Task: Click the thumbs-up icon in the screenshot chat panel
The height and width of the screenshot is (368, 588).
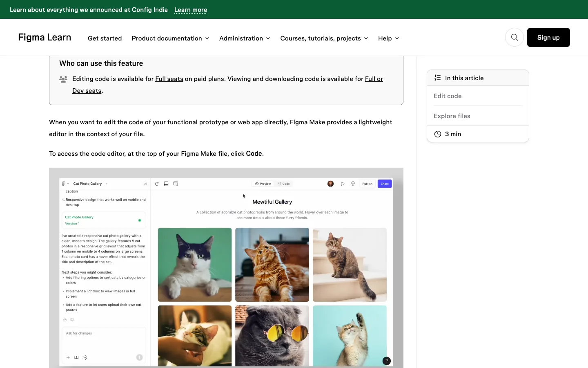Action: click(x=65, y=320)
